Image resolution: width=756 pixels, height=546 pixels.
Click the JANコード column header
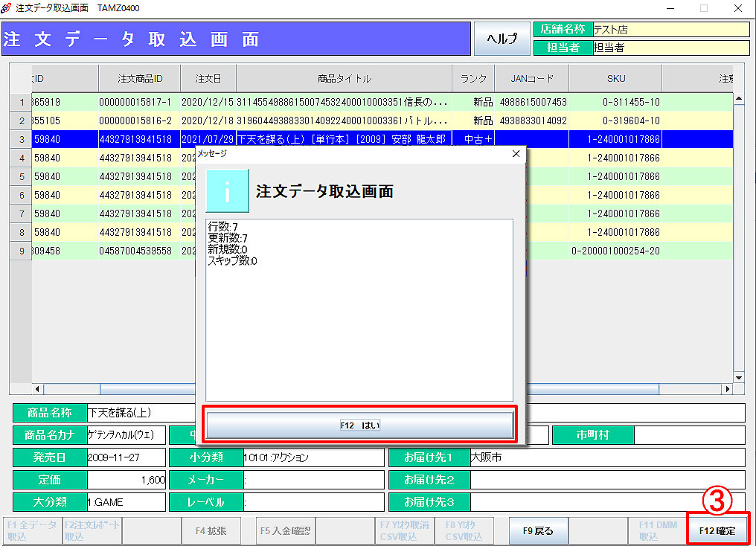533,78
